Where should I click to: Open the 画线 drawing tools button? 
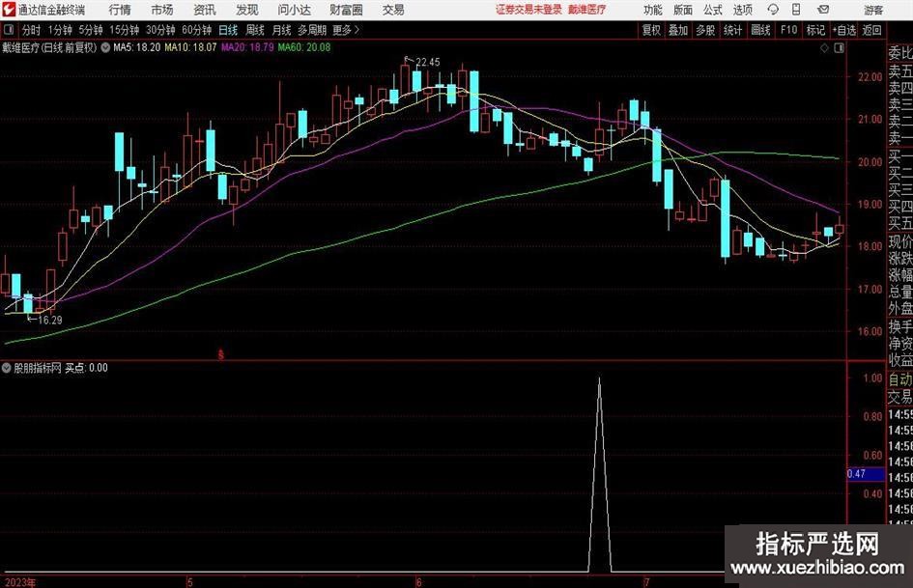point(761,30)
